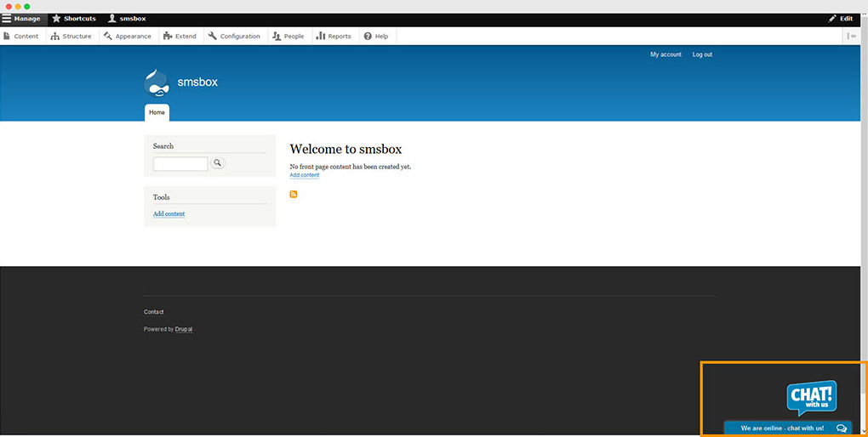The height and width of the screenshot is (437, 868).
Task: Open the Manage hamburger menu
Action: coord(23,19)
